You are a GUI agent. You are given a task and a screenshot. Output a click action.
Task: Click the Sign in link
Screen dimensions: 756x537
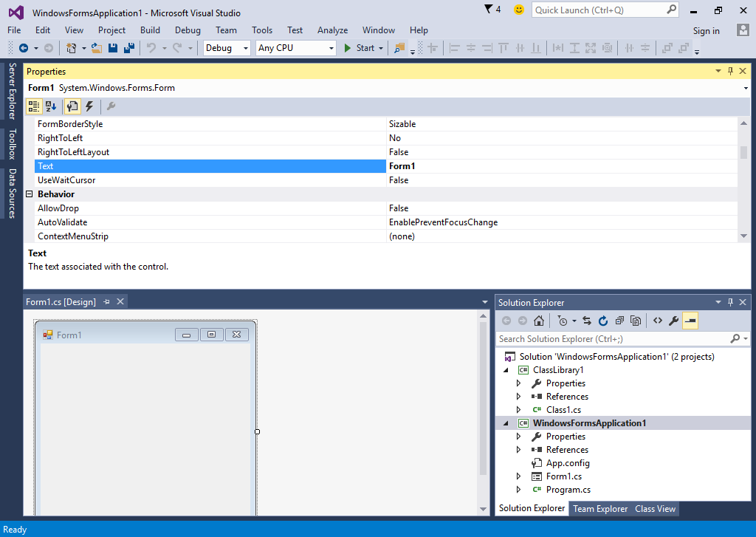(706, 30)
